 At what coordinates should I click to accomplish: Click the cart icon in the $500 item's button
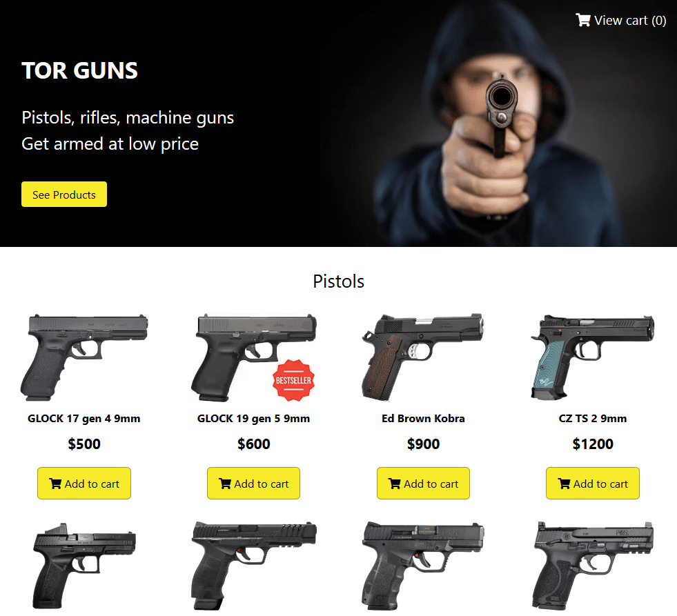[55, 484]
